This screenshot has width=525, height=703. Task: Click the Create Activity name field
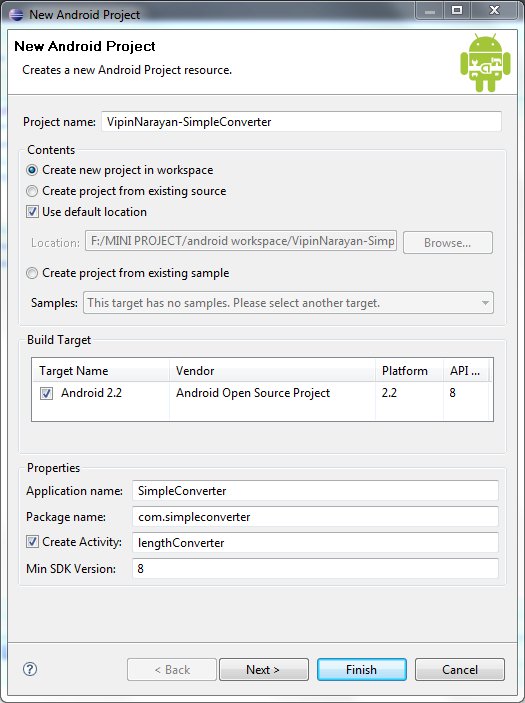click(315, 543)
